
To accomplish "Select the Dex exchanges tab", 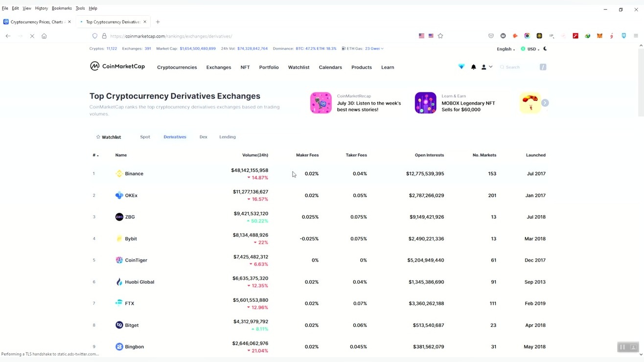I will [204, 137].
